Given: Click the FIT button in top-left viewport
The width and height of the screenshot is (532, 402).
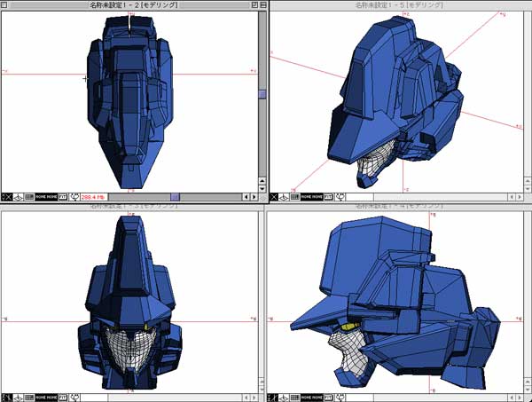Looking at the screenshot, I should tap(63, 196).
